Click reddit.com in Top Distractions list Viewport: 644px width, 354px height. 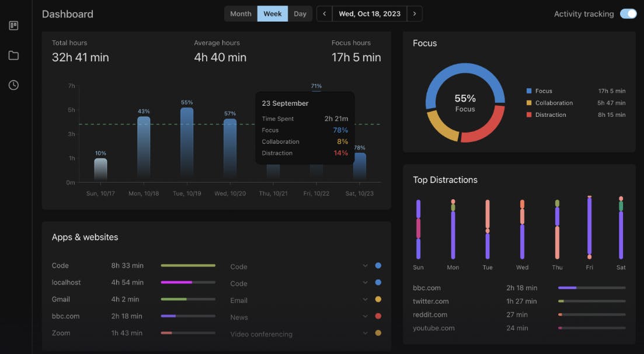(430, 314)
